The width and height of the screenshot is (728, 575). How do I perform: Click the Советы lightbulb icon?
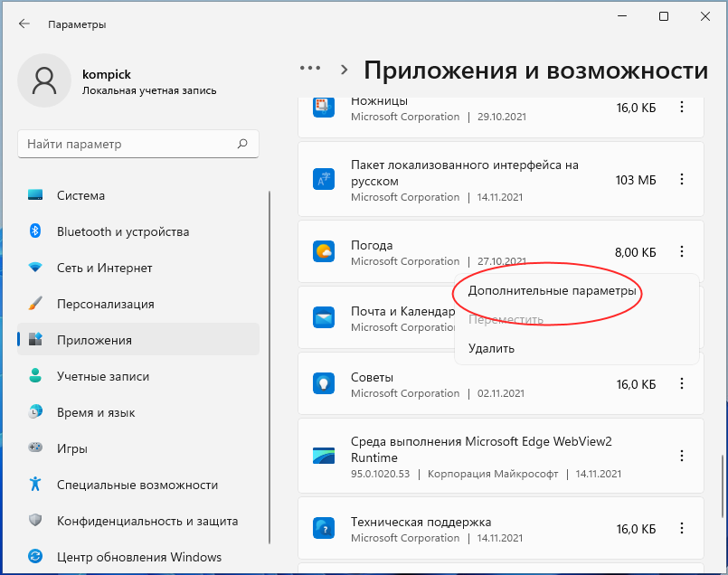tap(324, 383)
